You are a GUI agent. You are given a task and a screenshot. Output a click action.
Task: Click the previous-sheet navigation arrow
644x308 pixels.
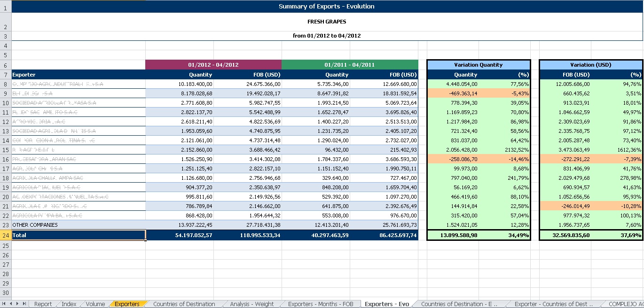pos(11,304)
